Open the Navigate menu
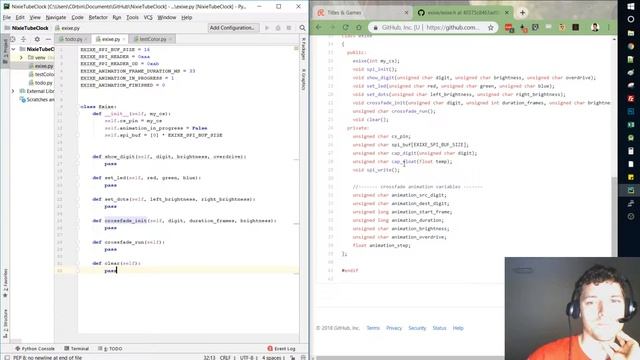The width and height of the screenshot is (640, 360). [56, 18]
